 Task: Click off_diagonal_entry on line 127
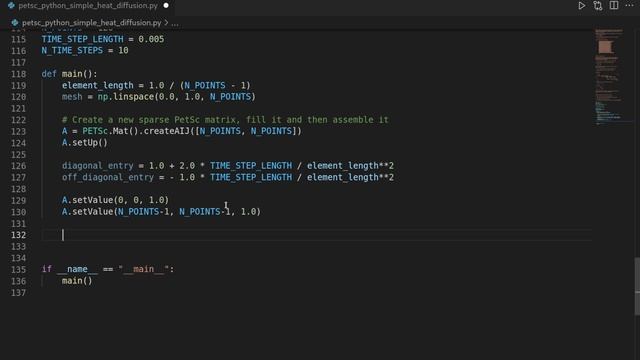coord(108,178)
